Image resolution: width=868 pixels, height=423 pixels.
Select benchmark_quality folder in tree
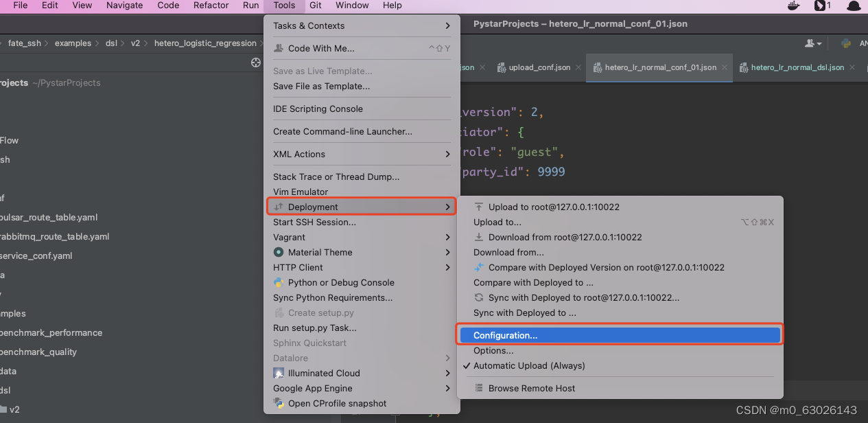38,352
